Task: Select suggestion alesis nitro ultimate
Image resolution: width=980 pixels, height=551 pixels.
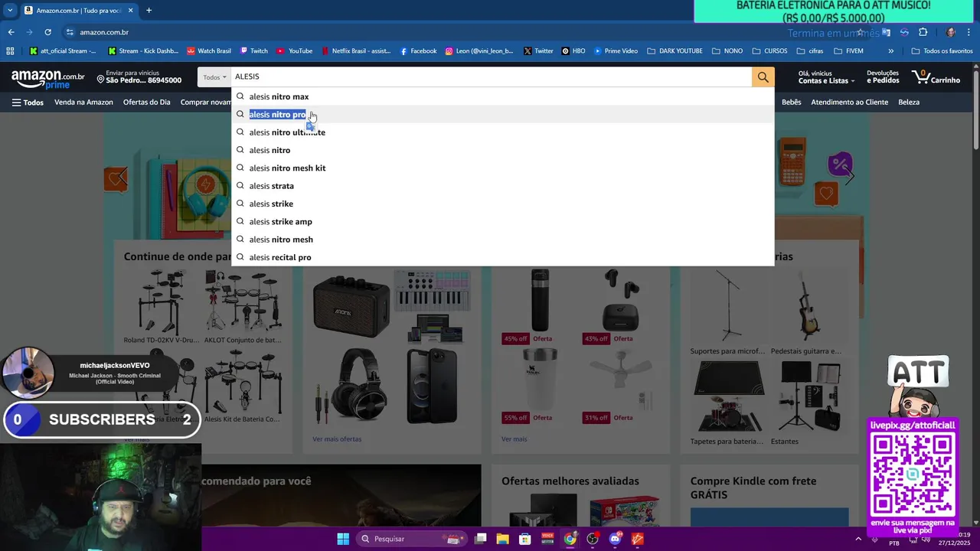Action: [x=503, y=132]
